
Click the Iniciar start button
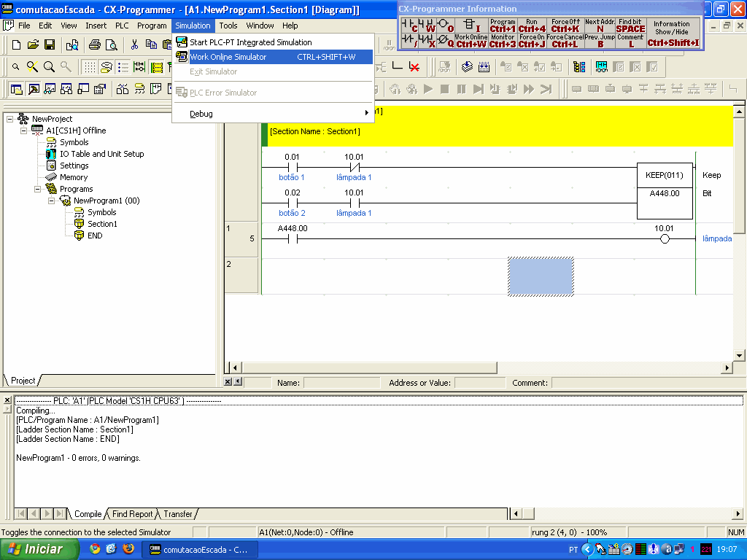39,550
